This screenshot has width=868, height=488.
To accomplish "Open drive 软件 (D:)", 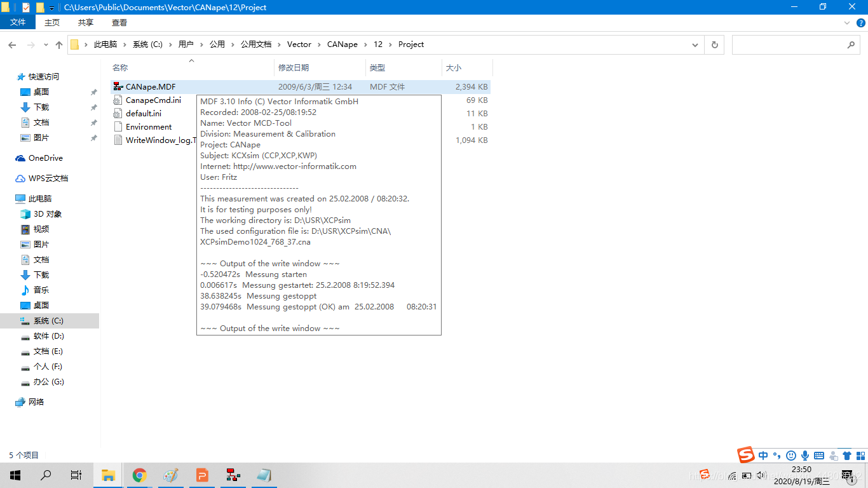I will point(49,336).
